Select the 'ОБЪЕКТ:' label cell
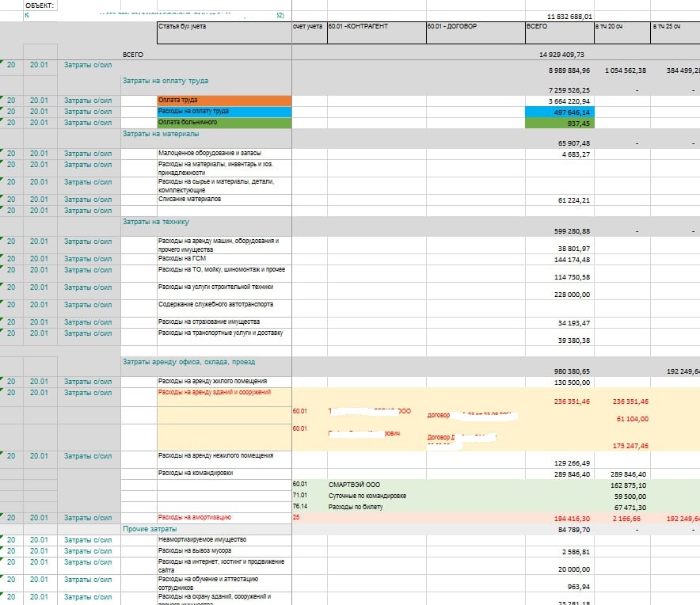 tap(40, 5)
